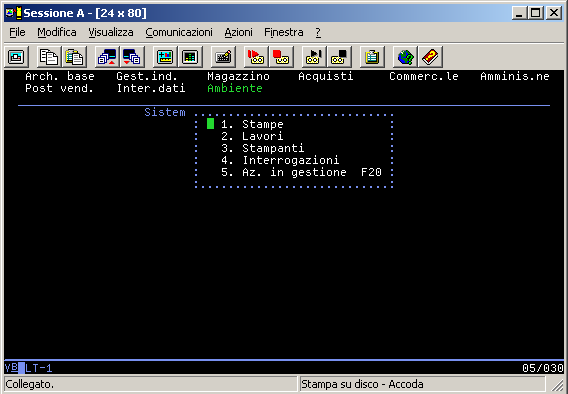Quit macro playback with black square icon
Viewport: 568px width, 394px height.
tap(339, 57)
